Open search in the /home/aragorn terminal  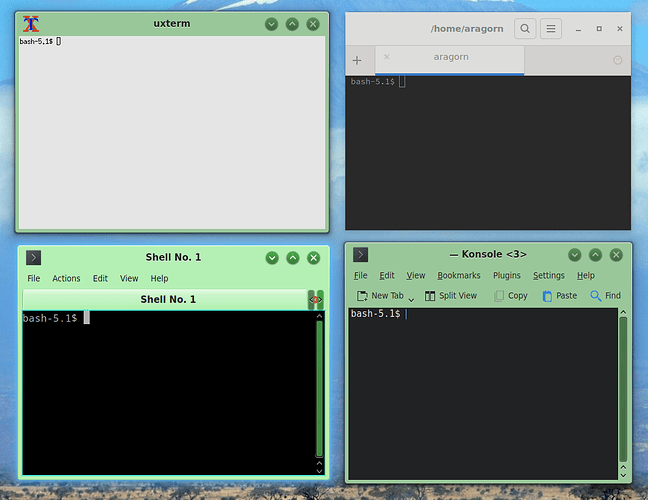point(525,29)
